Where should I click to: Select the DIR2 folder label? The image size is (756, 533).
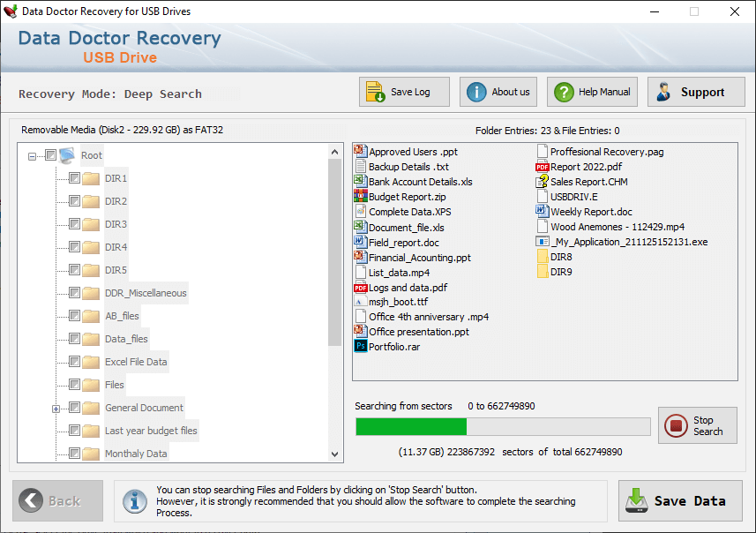coord(116,201)
